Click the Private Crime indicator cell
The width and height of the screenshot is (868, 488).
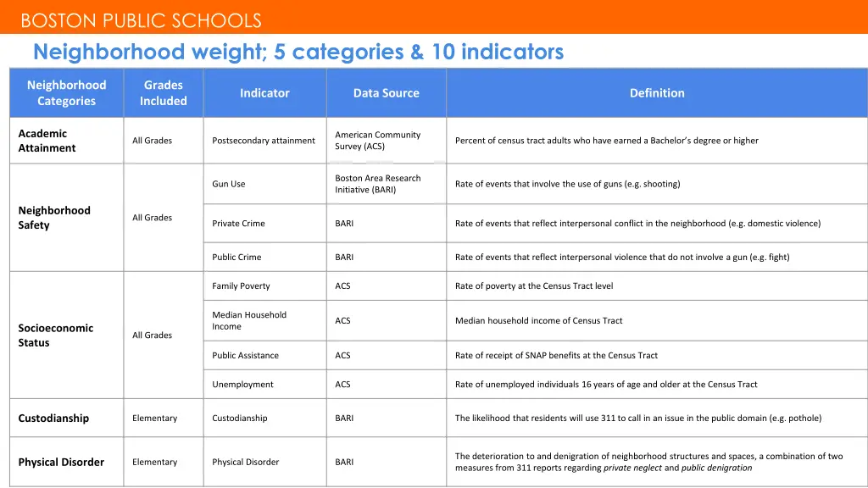238,224
